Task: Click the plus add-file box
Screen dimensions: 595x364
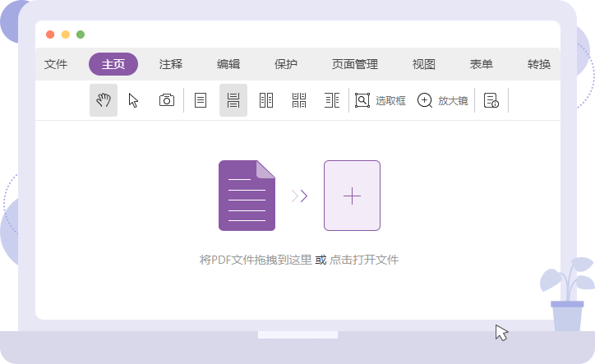Action: pos(352,196)
